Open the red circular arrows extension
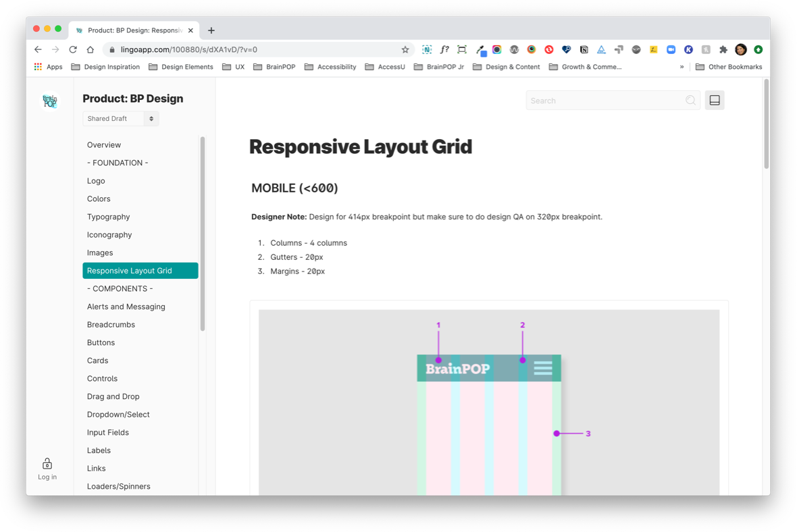The height and width of the screenshot is (532, 797). coord(549,49)
